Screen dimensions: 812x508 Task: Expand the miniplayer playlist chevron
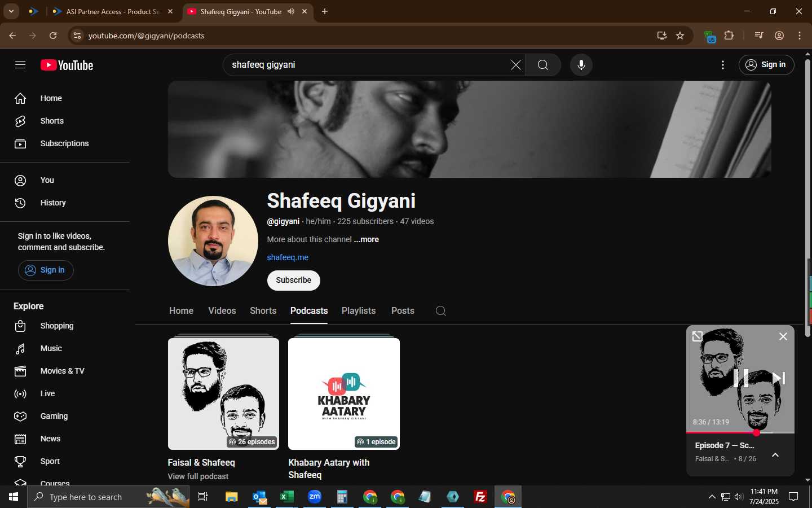coord(775,455)
